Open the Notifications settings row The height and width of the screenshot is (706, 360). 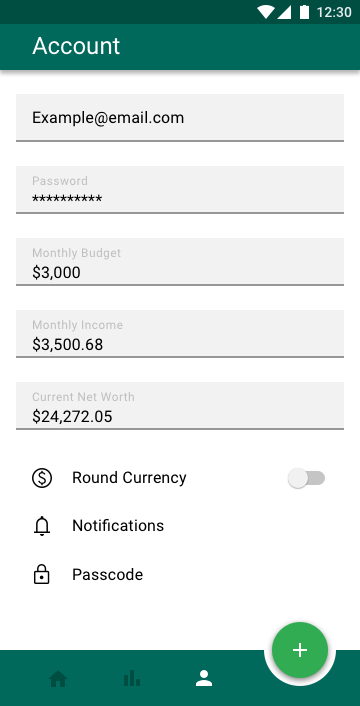tap(180, 526)
